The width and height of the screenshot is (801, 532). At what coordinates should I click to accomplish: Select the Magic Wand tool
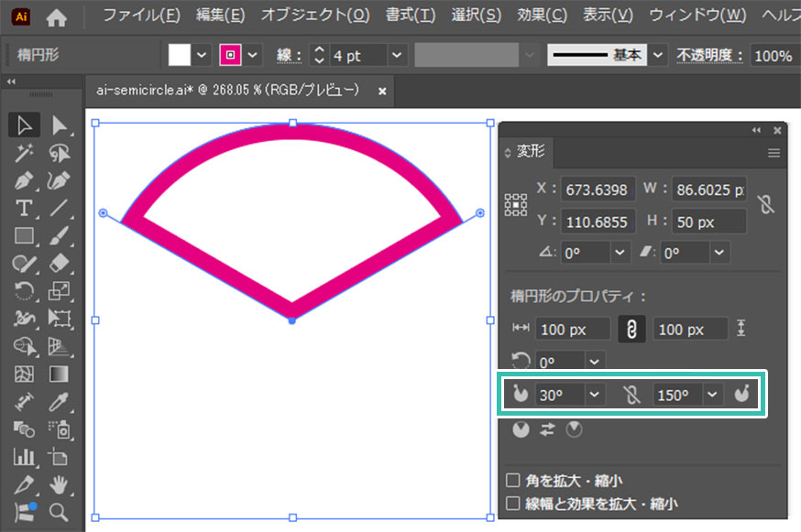25,154
